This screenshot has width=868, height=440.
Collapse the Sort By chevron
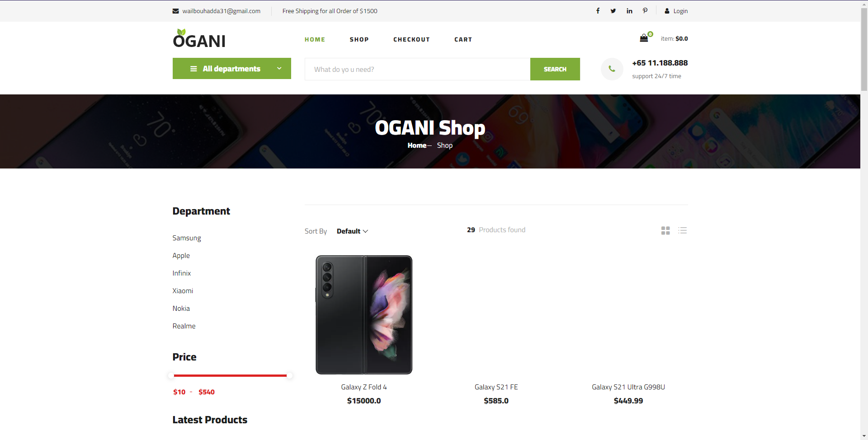coord(366,231)
